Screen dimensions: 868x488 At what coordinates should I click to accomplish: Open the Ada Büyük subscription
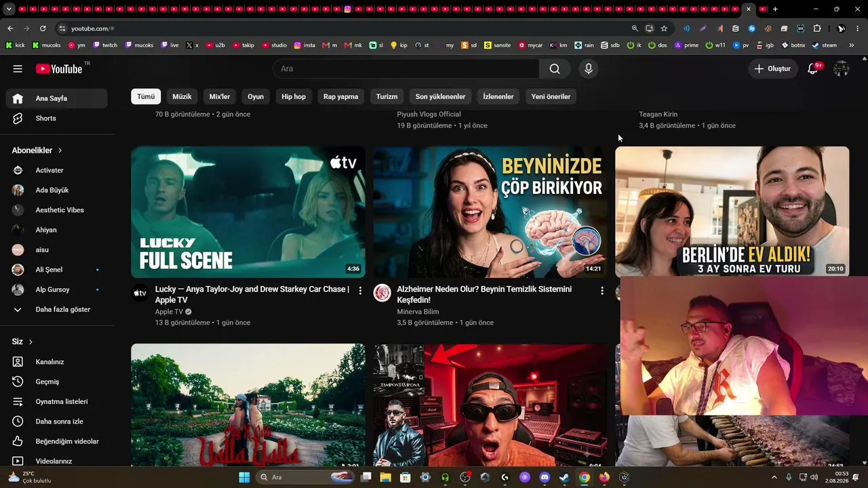click(x=57, y=190)
